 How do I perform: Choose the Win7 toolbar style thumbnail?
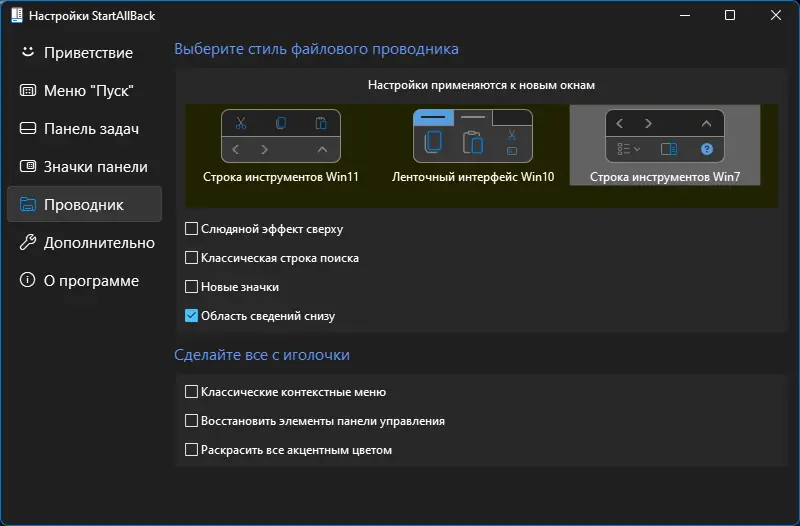coord(665,136)
